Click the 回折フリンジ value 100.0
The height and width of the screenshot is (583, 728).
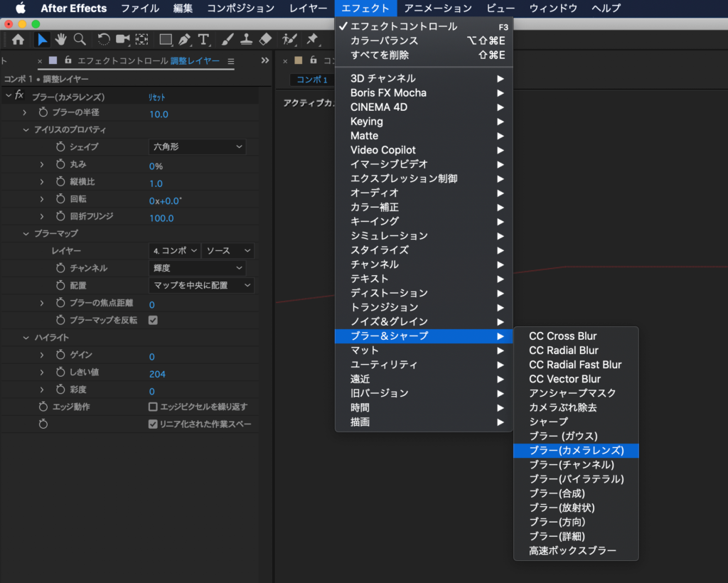[161, 218]
